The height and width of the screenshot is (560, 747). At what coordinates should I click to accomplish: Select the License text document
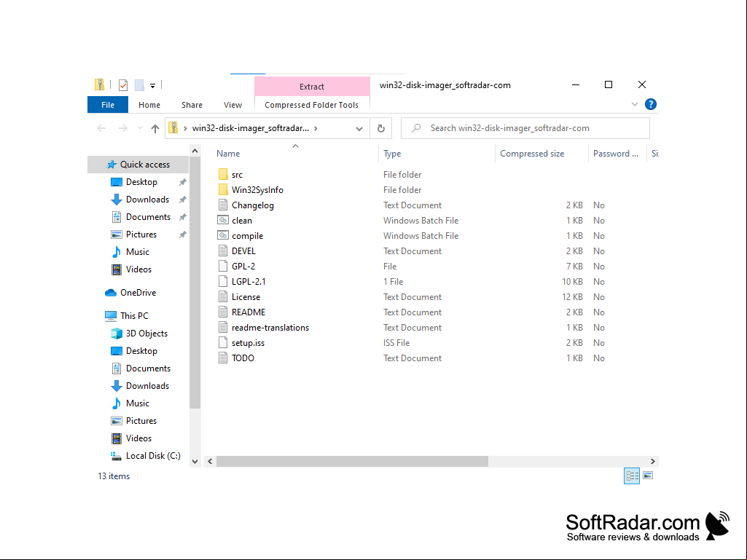pos(246,296)
